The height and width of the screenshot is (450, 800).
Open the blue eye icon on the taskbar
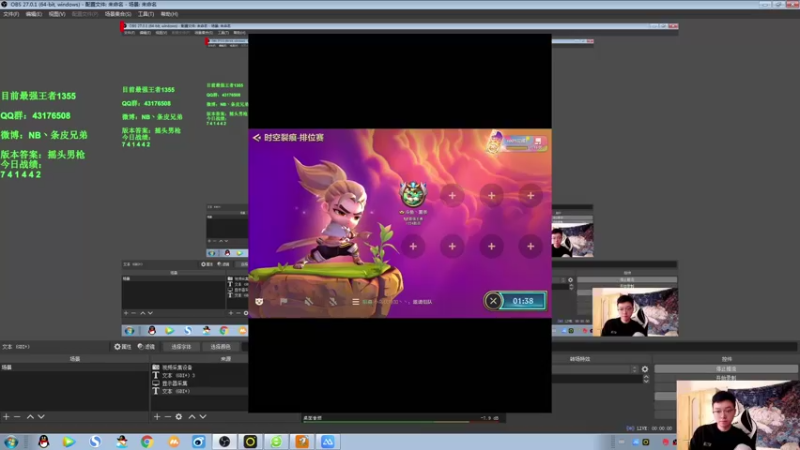[198, 442]
